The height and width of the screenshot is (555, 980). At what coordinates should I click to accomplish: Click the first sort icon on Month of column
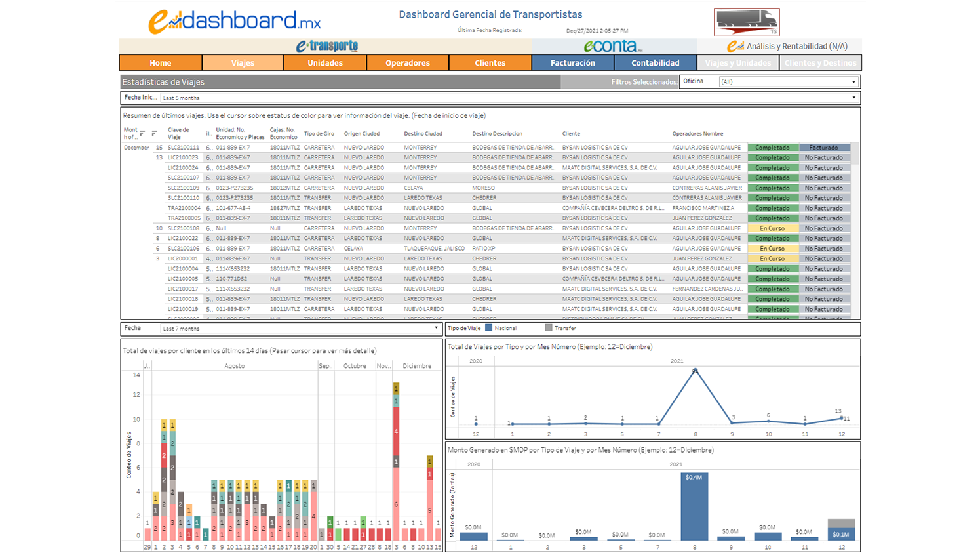click(143, 132)
